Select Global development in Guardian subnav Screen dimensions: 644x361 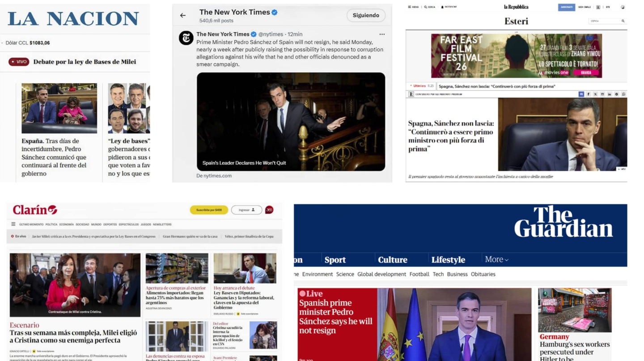coord(381,274)
